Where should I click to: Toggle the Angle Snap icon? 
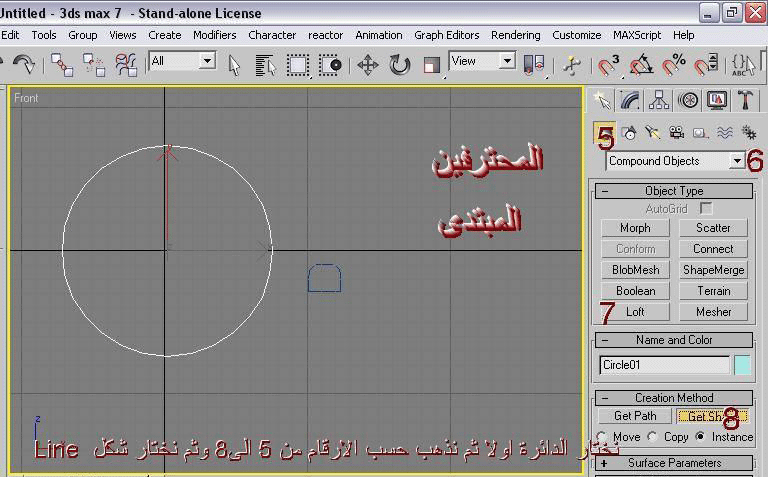(641, 65)
